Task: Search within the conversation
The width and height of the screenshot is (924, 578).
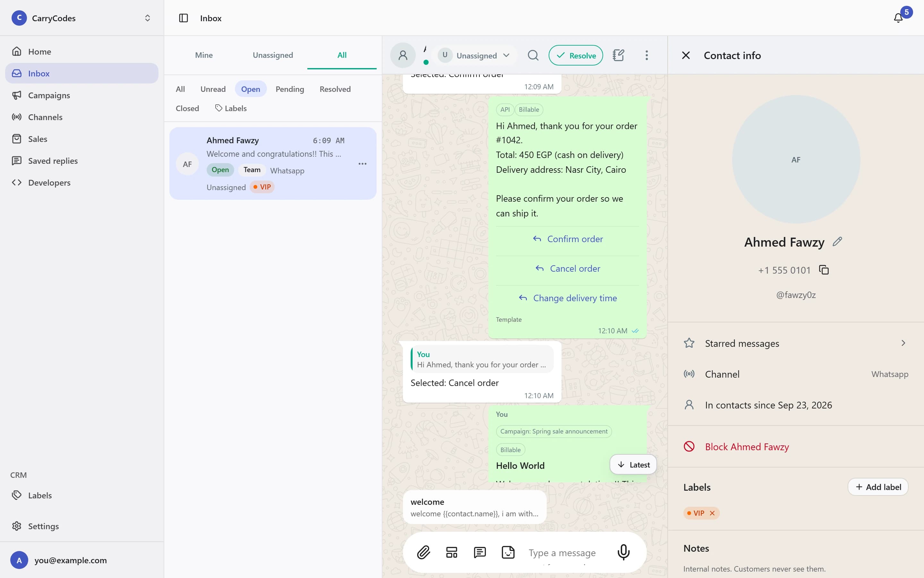Action: click(x=533, y=56)
